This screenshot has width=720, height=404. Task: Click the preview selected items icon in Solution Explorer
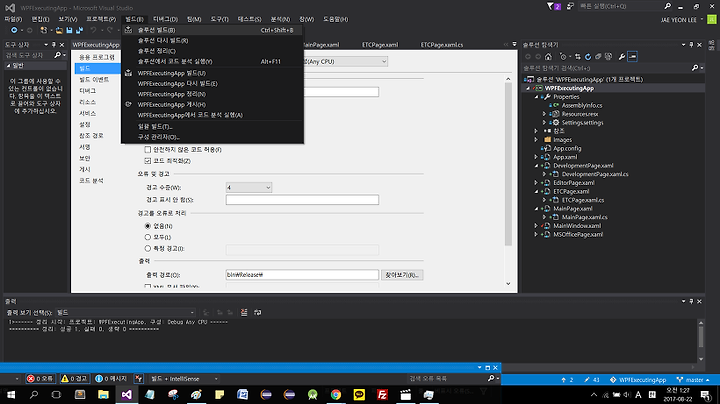[x=632, y=56]
